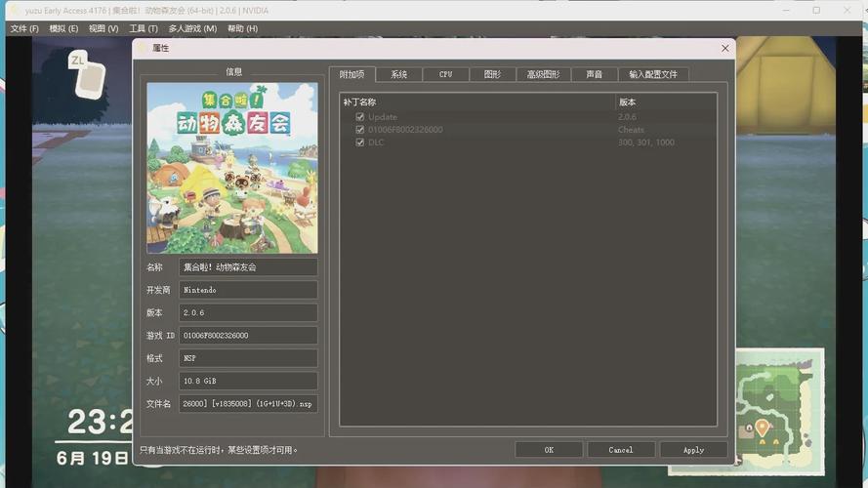Viewport: 868px width, 488px height.
Task: Open the 多人游戏 (M) menu
Action: (x=192, y=28)
